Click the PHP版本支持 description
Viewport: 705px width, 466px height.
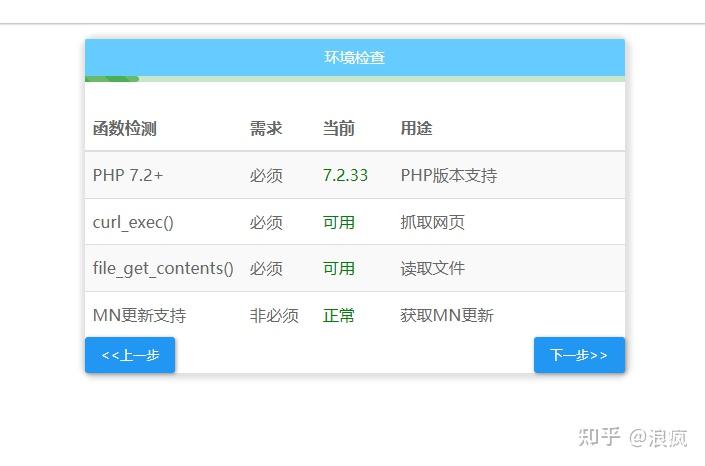tap(449, 175)
